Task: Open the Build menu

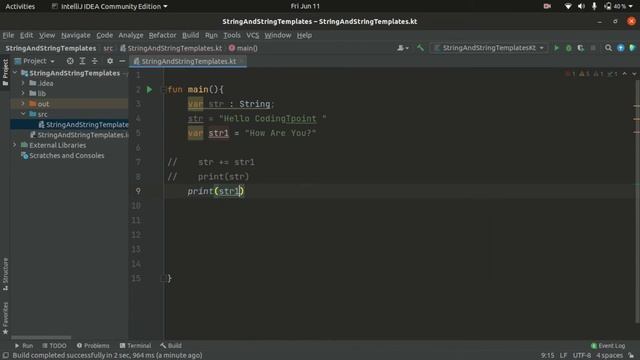Action: 190,35
